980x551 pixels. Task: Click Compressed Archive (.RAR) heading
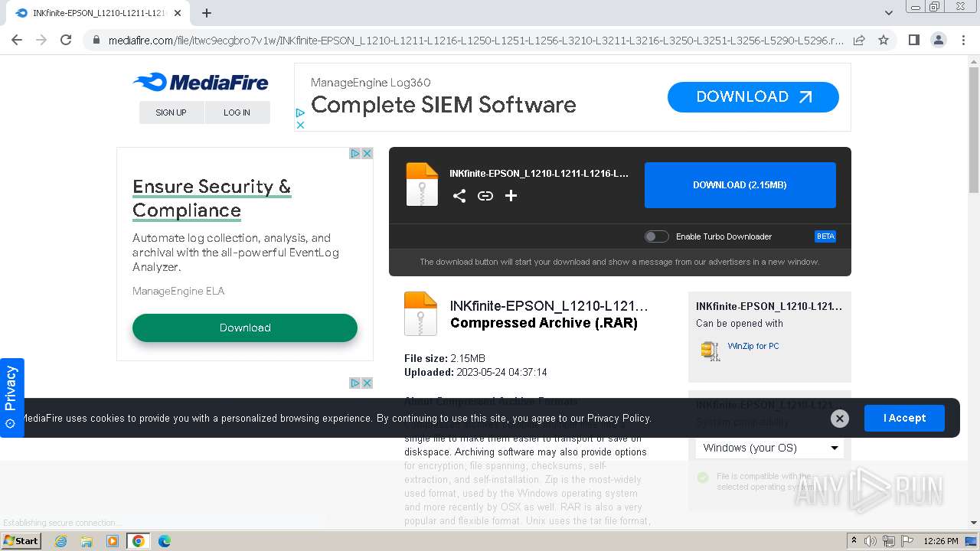click(544, 323)
